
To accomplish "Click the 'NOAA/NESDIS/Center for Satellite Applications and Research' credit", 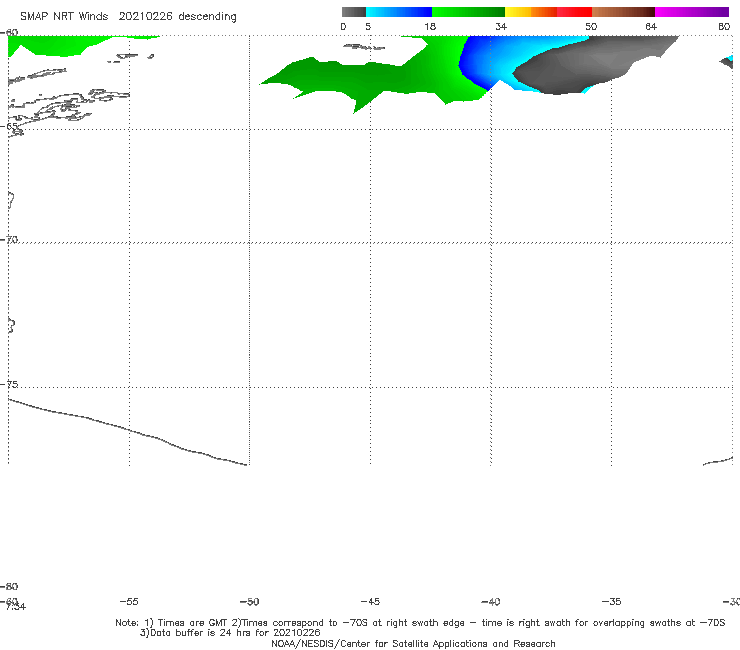I will (x=413, y=643).
